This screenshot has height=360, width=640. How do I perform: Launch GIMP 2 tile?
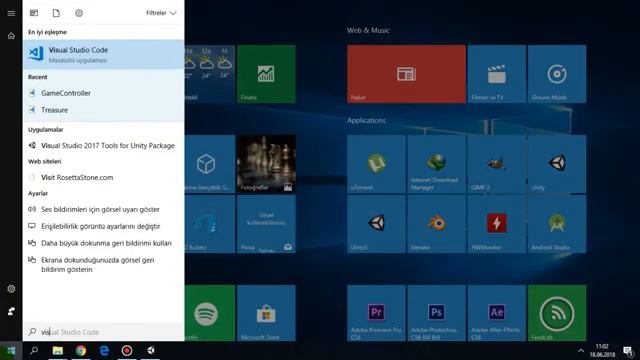point(497,164)
